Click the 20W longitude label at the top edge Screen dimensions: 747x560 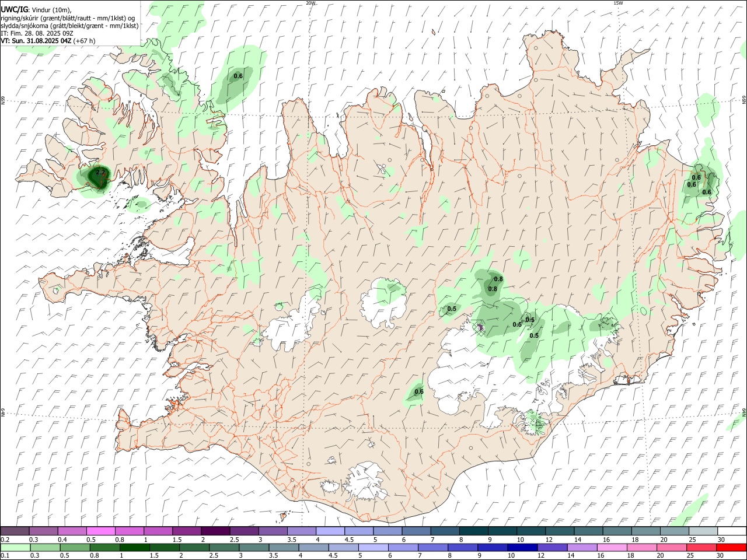point(311,3)
